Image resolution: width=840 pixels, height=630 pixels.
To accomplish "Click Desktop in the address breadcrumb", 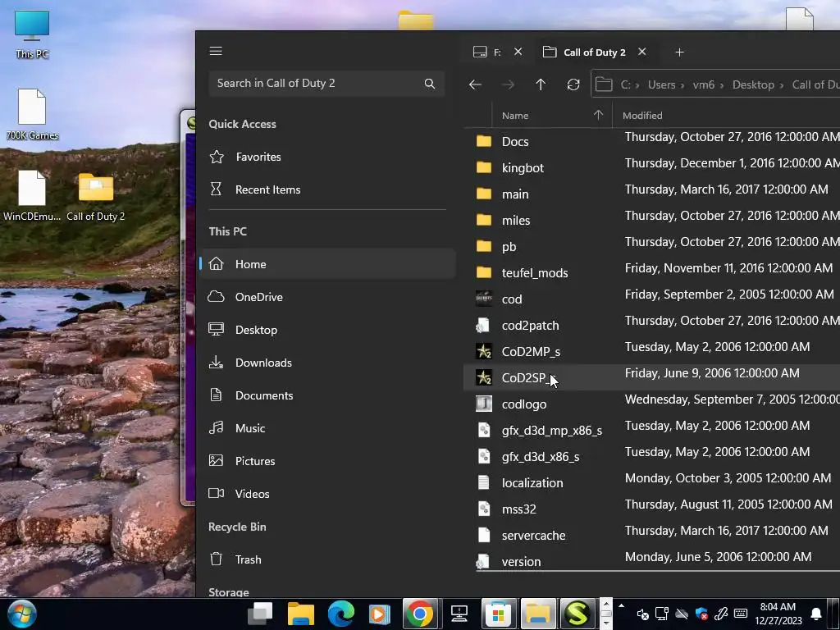I will coord(753,84).
